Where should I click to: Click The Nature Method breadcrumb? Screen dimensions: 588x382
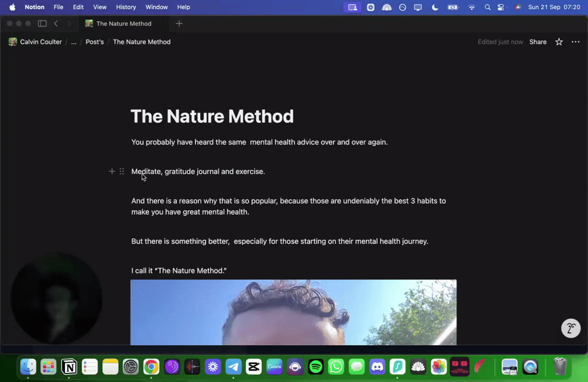coord(141,42)
